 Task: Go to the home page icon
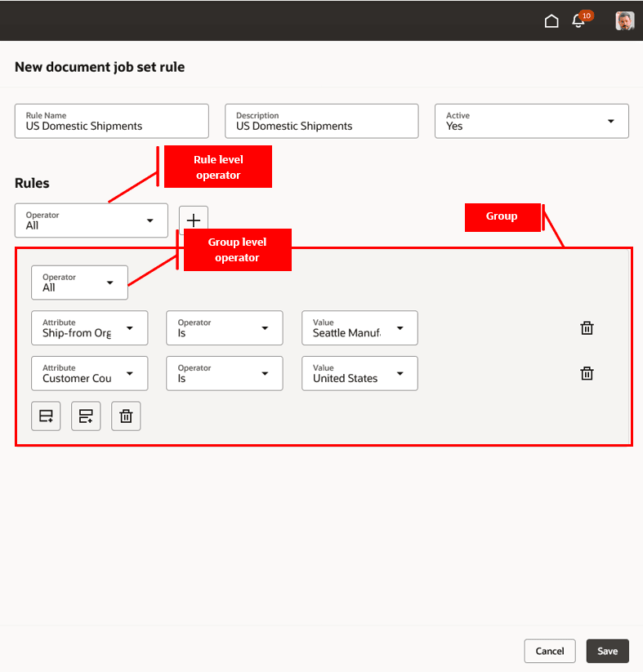pyautogui.click(x=551, y=21)
